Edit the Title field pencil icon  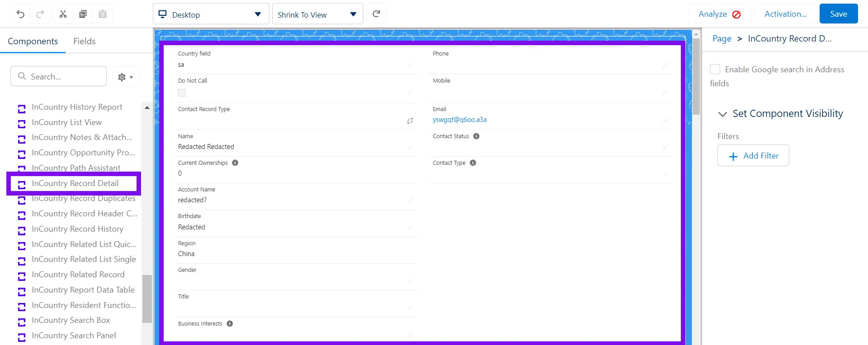(410, 308)
